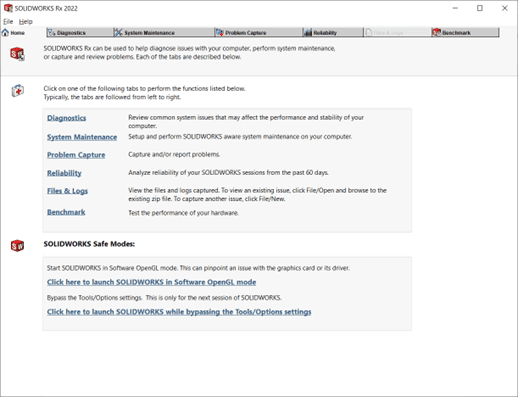
Task: Click the 'SOLIDWORKS Safe Modes:' heading
Action: [89, 244]
